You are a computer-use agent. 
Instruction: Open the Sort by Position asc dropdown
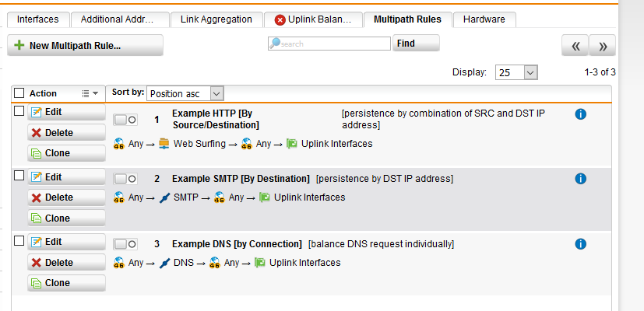tap(185, 93)
